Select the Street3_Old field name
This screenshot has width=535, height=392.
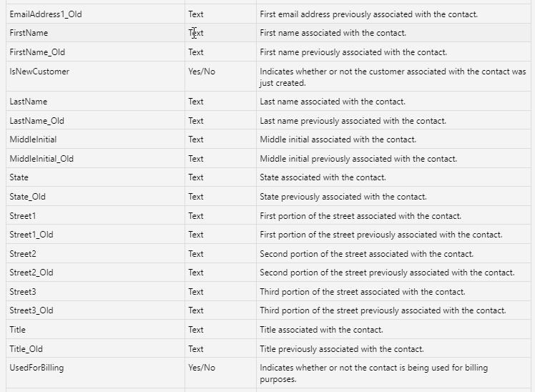[x=31, y=310]
